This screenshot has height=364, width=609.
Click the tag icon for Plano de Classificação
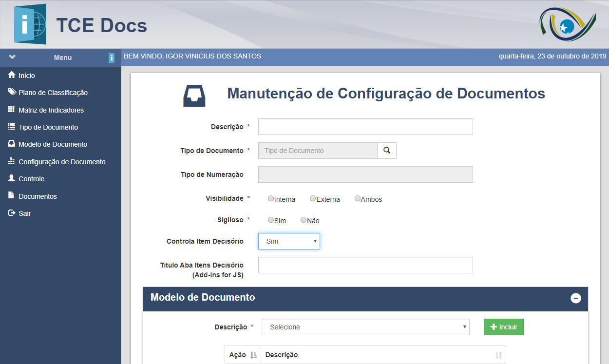point(12,92)
